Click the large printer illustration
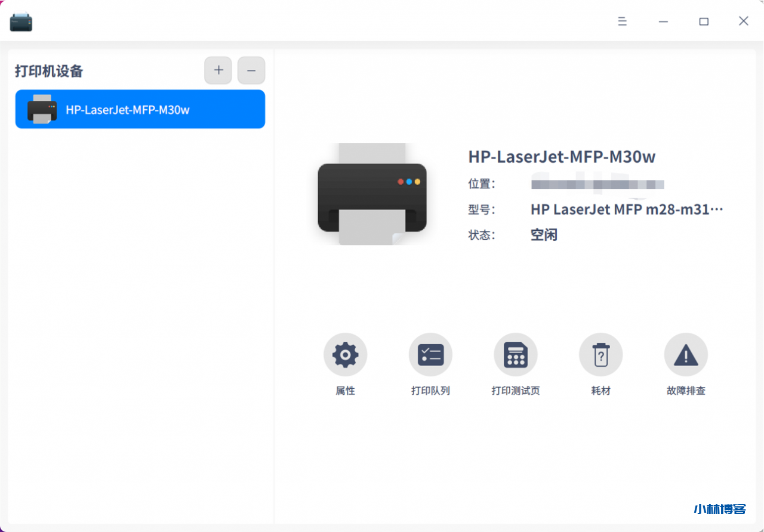764x532 pixels. coord(372,194)
